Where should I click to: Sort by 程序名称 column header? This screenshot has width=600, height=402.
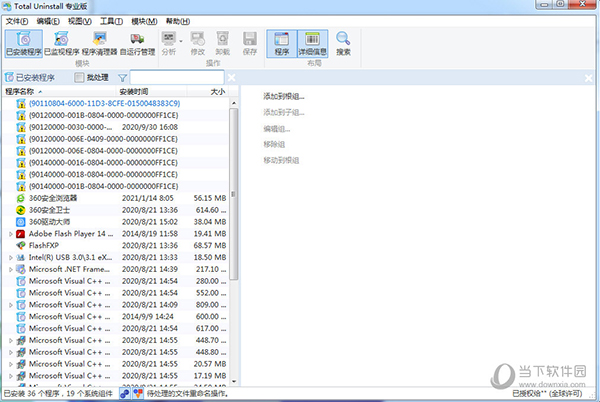(59, 91)
